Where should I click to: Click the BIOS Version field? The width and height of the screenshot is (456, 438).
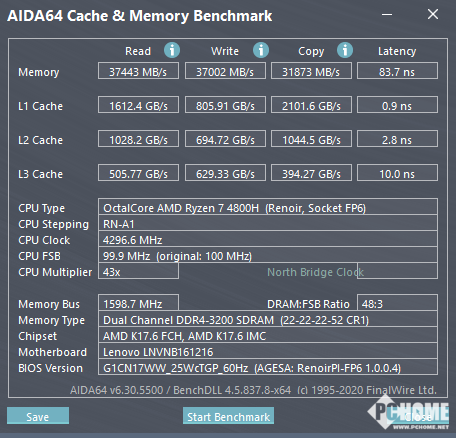click(268, 367)
